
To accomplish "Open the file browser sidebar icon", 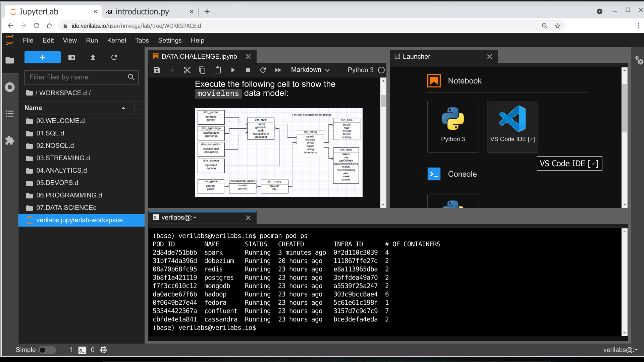I will (10, 60).
